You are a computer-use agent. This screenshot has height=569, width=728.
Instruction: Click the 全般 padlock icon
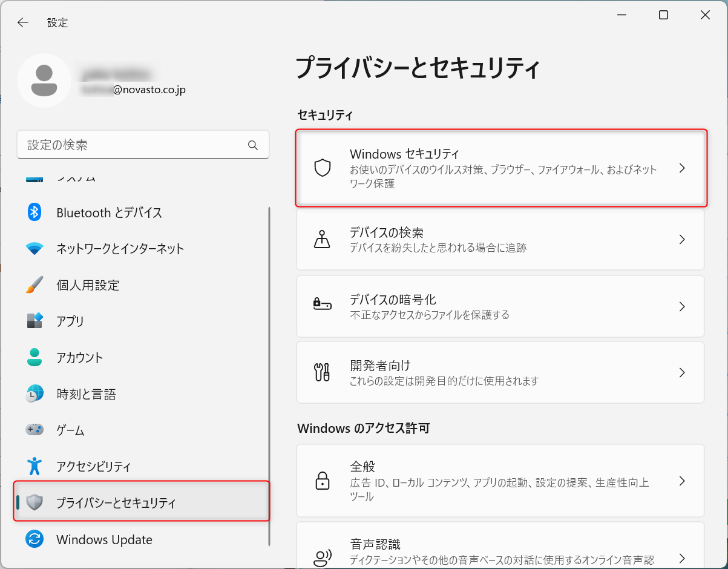pyautogui.click(x=323, y=481)
